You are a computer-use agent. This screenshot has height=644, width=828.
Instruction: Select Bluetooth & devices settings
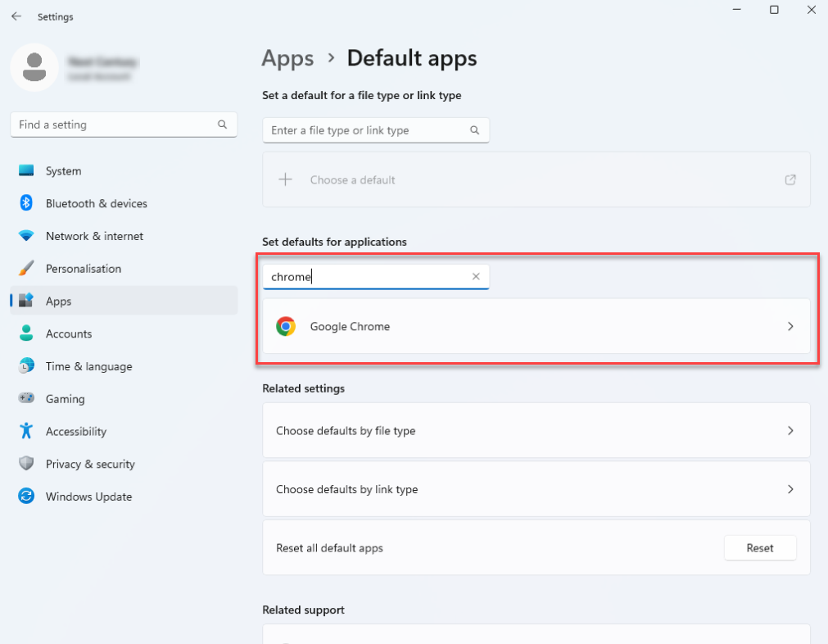96,203
